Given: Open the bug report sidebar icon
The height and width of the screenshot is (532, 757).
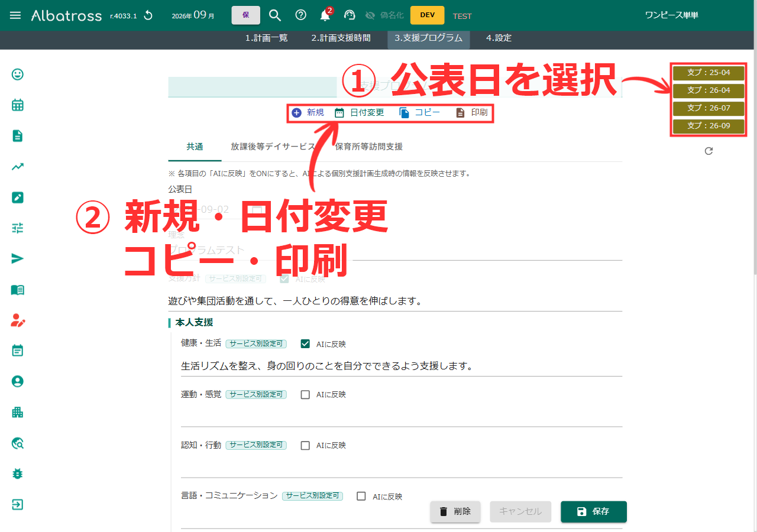Looking at the screenshot, I should (18, 474).
